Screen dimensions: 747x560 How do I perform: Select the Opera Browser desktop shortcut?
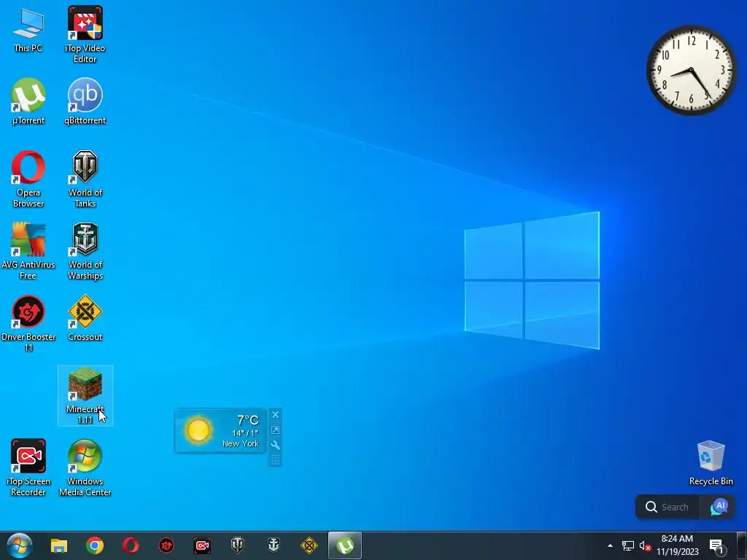tap(28, 179)
